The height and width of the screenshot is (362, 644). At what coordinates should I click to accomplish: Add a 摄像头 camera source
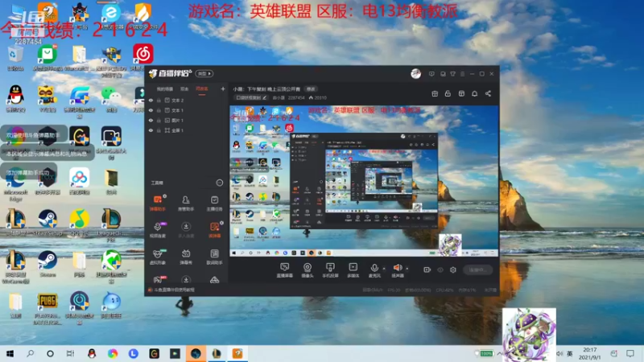(308, 270)
